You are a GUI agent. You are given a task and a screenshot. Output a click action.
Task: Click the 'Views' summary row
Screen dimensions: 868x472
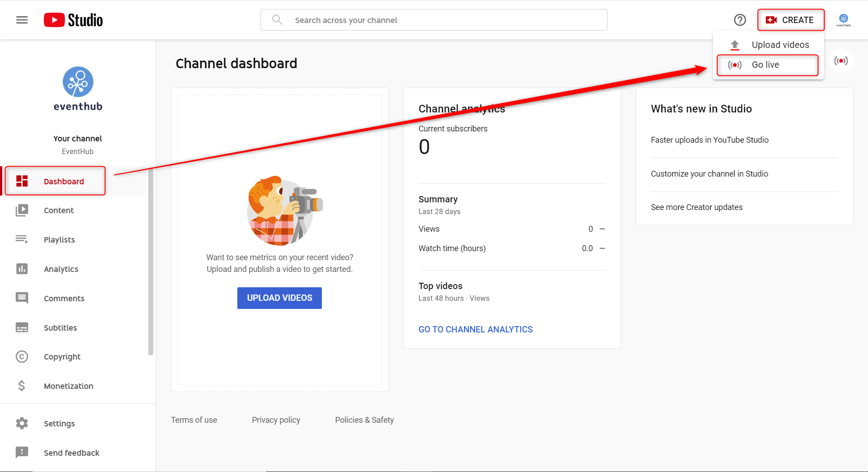512,229
